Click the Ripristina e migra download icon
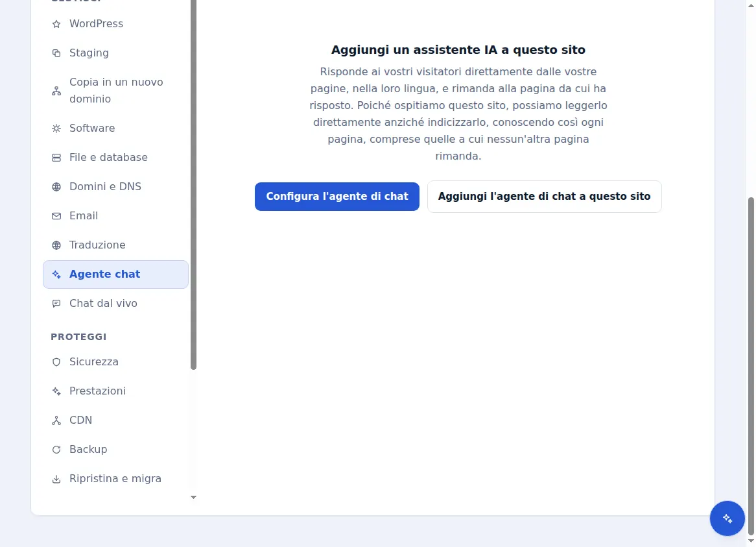Screen dimensions: 756x547 tap(56, 479)
